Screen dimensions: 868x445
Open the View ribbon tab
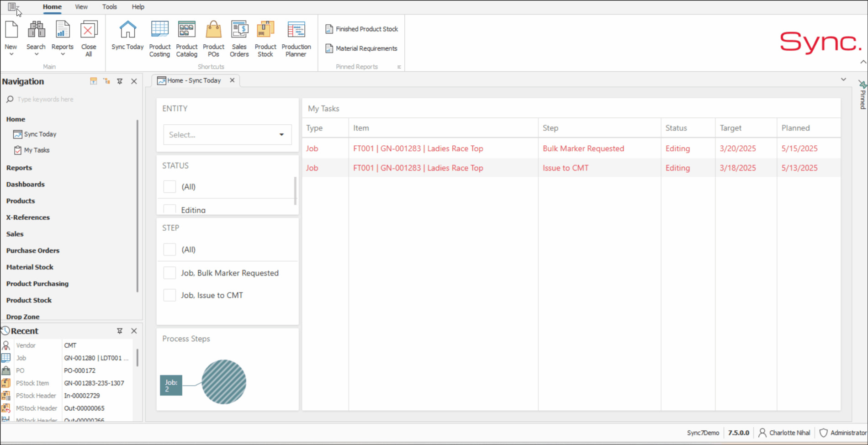coord(81,7)
